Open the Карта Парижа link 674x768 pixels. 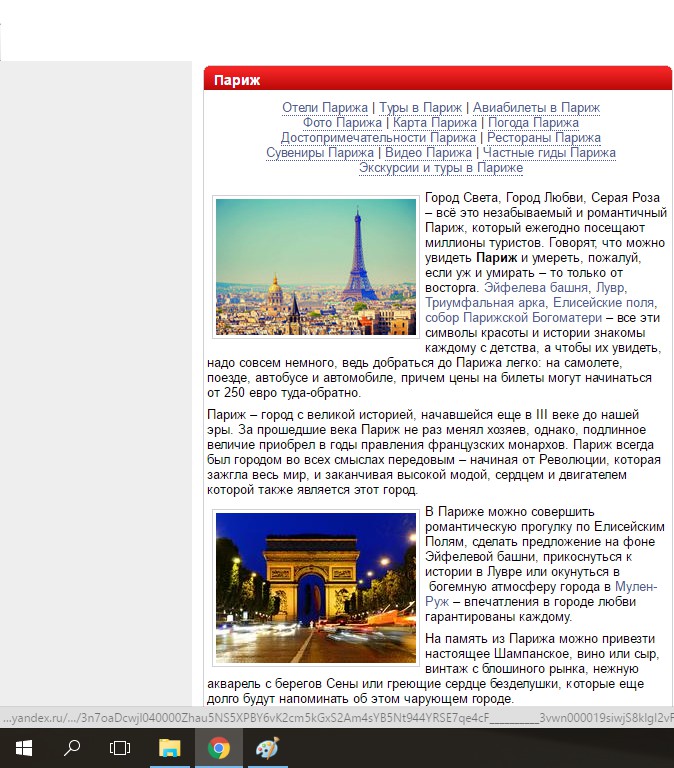tap(434, 122)
